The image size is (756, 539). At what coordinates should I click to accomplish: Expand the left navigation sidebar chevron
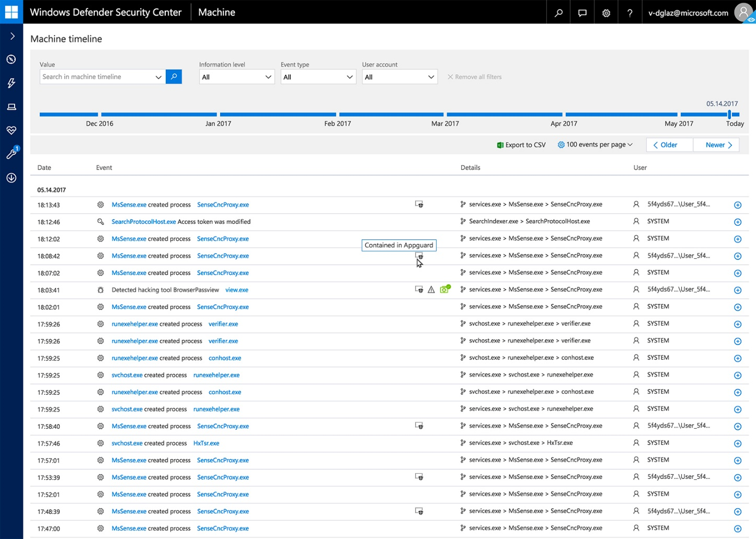coord(12,36)
